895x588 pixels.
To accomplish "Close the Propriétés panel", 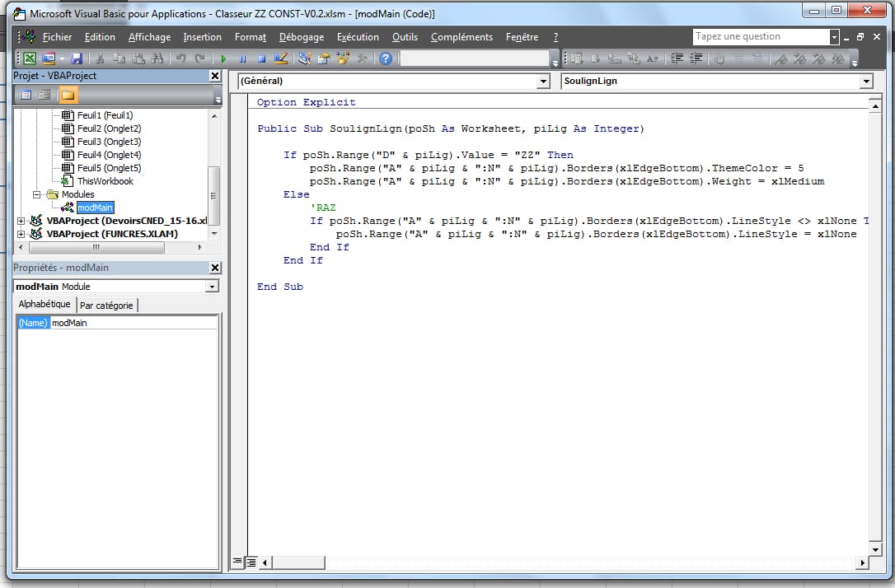I will [x=215, y=268].
